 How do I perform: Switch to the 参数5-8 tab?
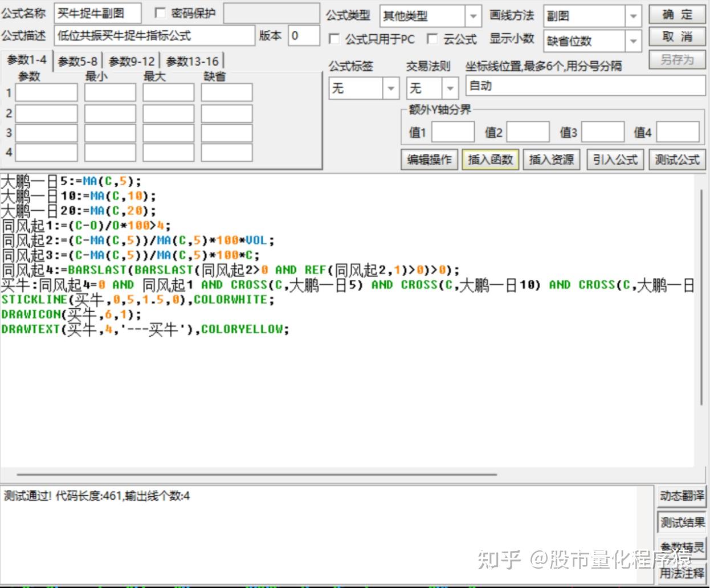click(77, 61)
